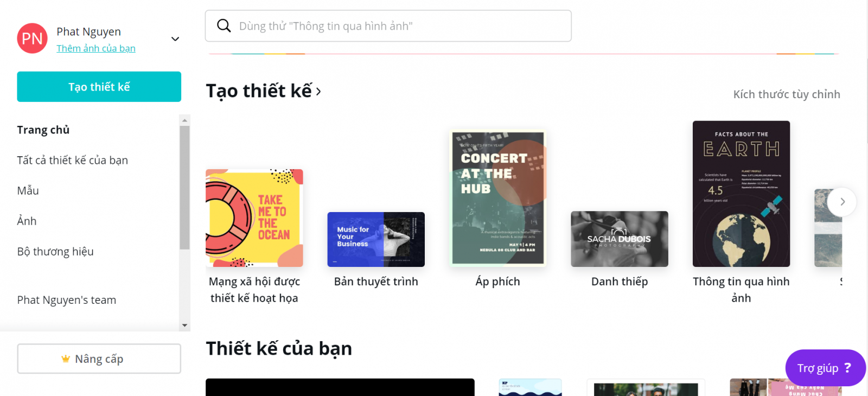Click the Thêm ảnh của bạn link

click(x=96, y=48)
